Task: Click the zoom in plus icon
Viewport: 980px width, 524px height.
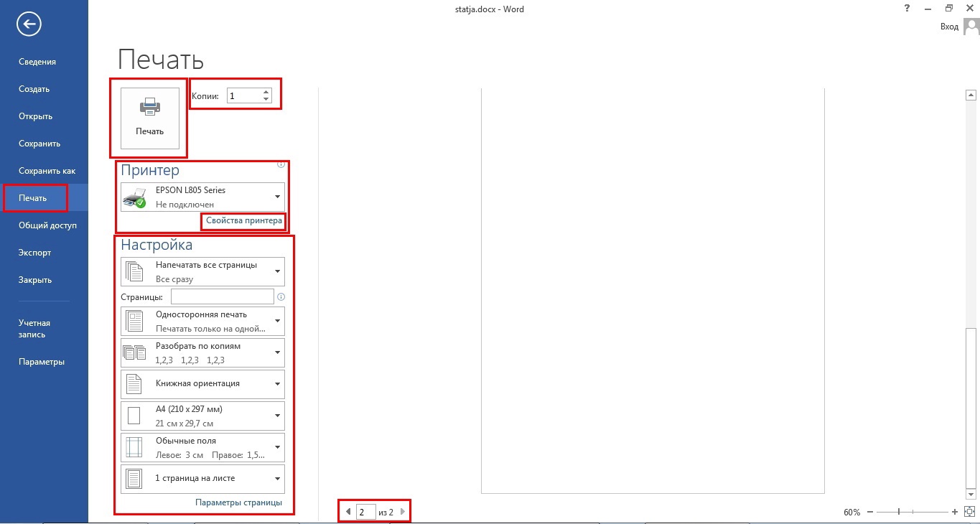Action: pos(954,512)
